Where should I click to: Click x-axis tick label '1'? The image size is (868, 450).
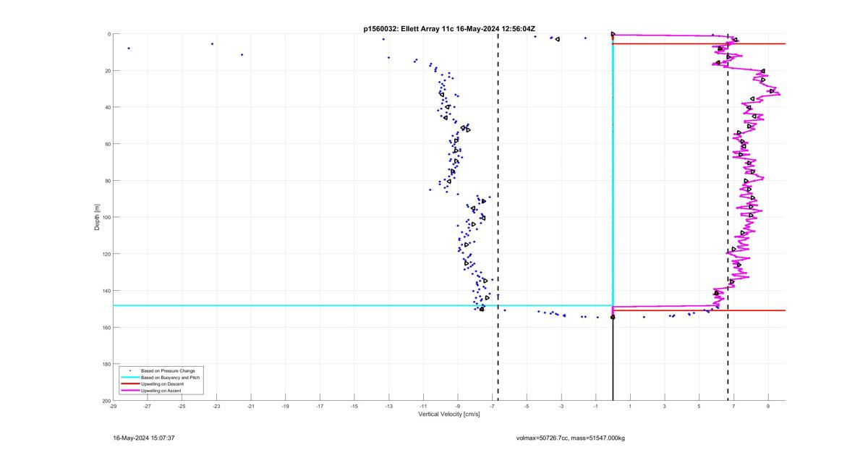(x=630, y=406)
